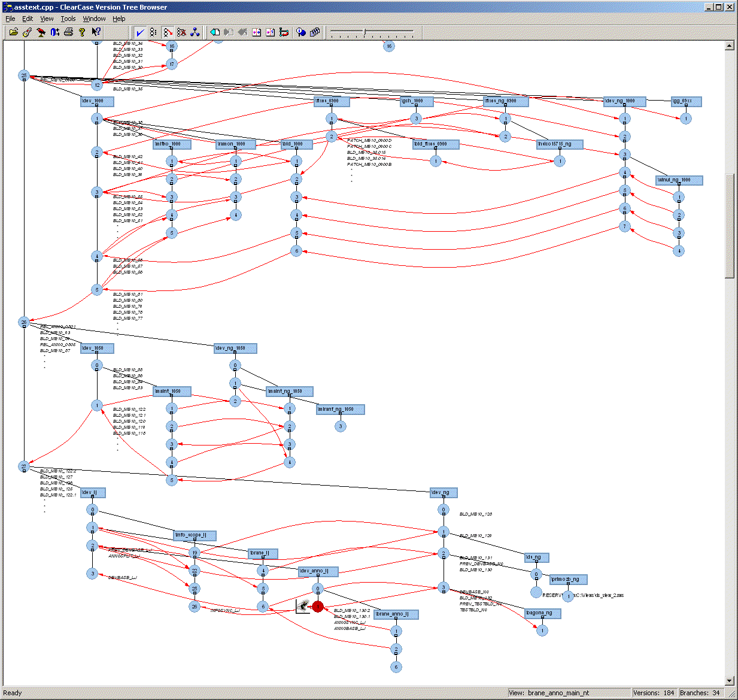Click the blue three-node tree icon
Screen dimensions: 738x700
195,32
